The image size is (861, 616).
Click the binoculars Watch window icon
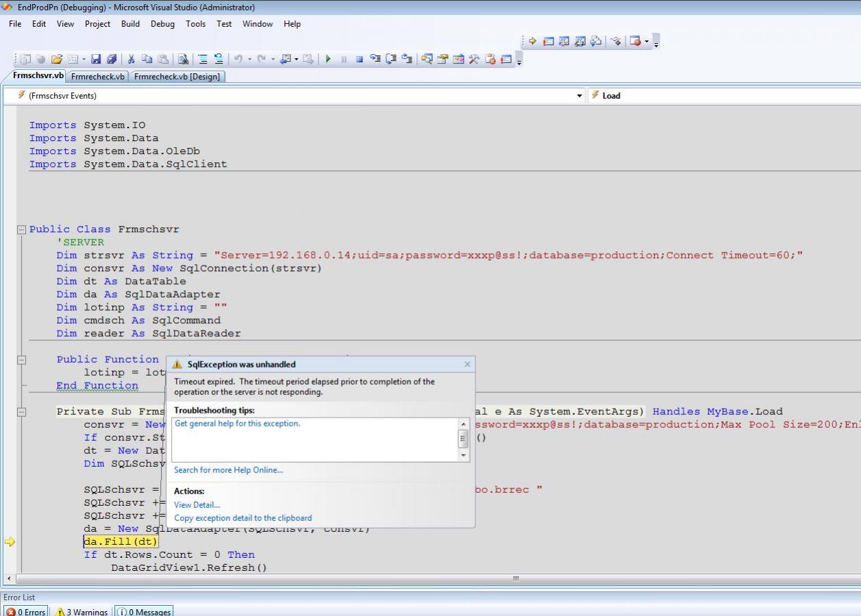[580, 41]
